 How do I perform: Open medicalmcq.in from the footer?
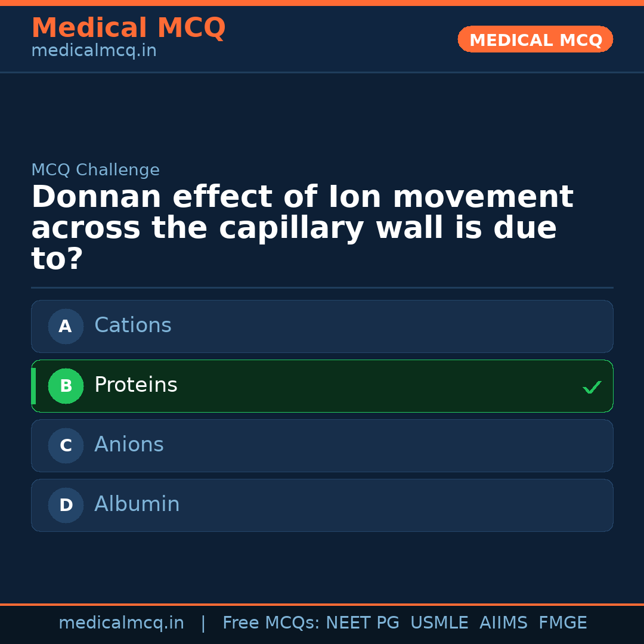coord(122,622)
